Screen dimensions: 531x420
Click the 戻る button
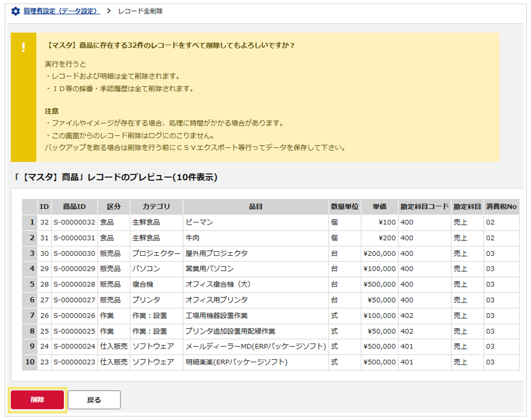[x=94, y=400]
